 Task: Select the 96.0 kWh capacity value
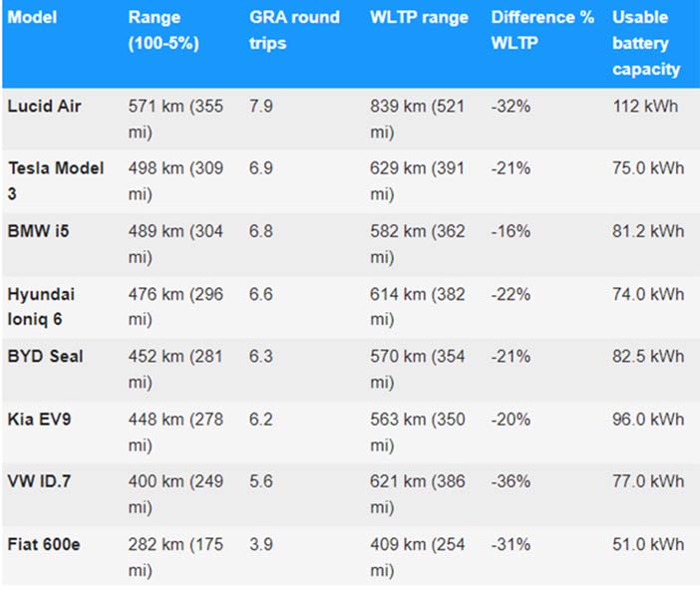(x=648, y=419)
